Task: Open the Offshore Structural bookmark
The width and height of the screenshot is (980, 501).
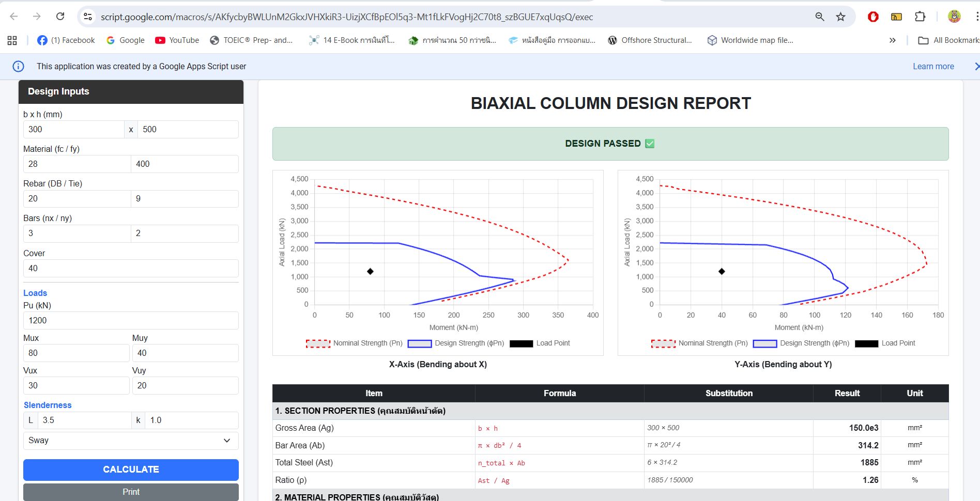Action: [x=650, y=40]
